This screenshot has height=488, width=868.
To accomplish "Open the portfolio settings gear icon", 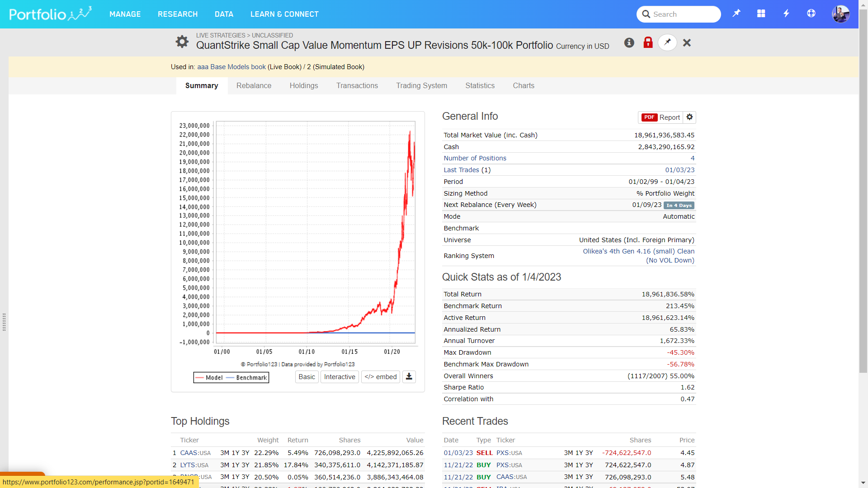I will pyautogui.click(x=182, y=42).
